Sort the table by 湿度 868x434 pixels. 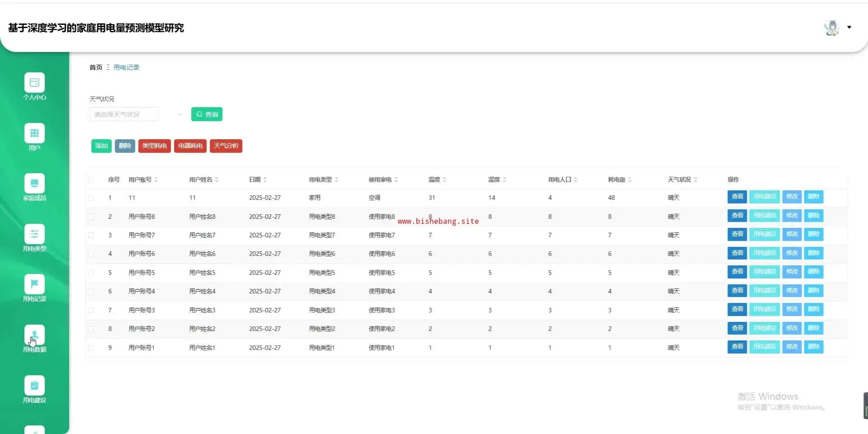click(x=505, y=179)
